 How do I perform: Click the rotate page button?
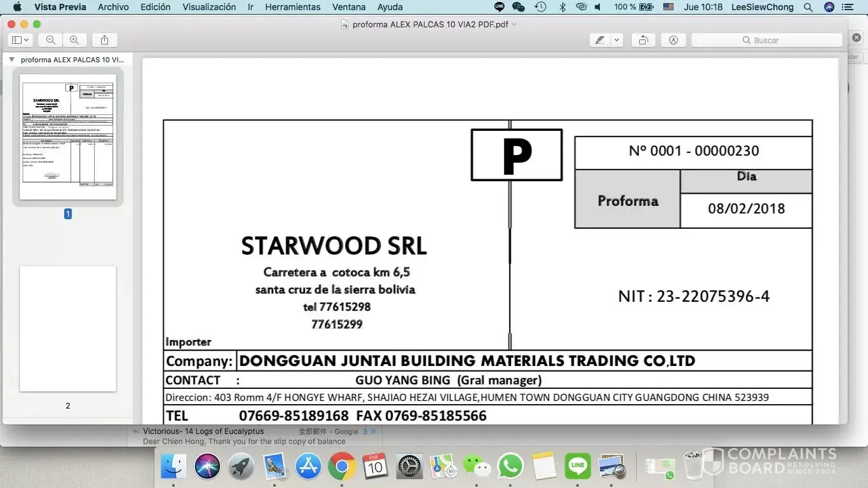(x=643, y=40)
